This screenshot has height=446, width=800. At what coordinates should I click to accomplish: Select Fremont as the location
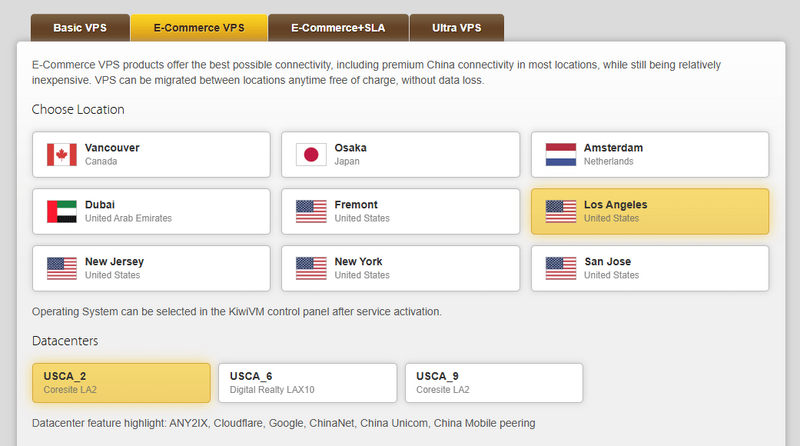click(x=401, y=211)
